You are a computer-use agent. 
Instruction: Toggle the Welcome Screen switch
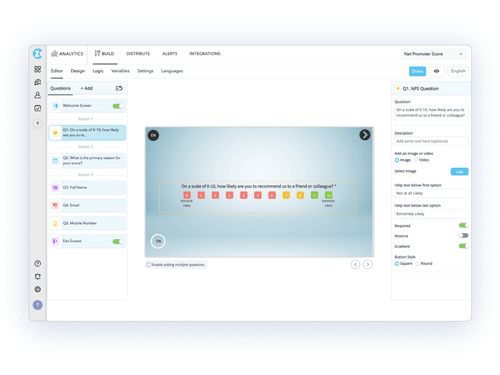pos(117,106)
